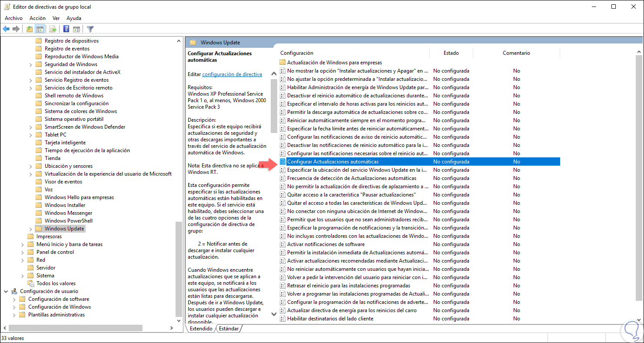
Task: Select 'Tarjeta inteligente' in the tree
Action: [65, 143]
